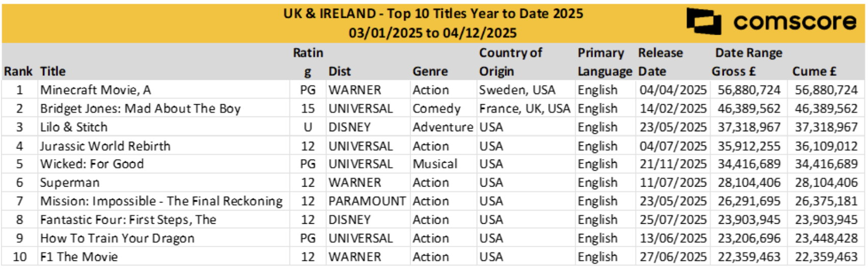Select the Sweden, USA country cell
The width and height of the screenshot is (868, 270).
pyautogui.click(x=517, y=90)
